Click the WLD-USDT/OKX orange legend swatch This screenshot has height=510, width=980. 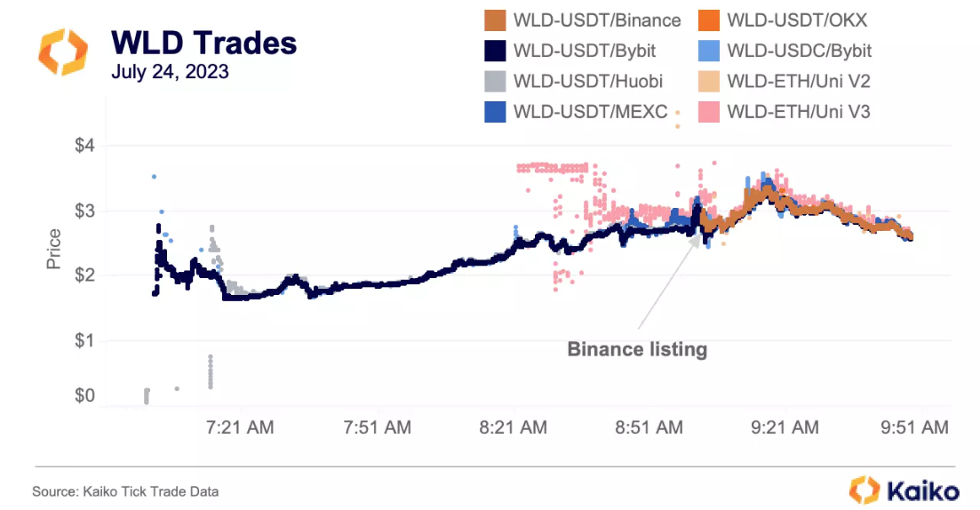707,20
